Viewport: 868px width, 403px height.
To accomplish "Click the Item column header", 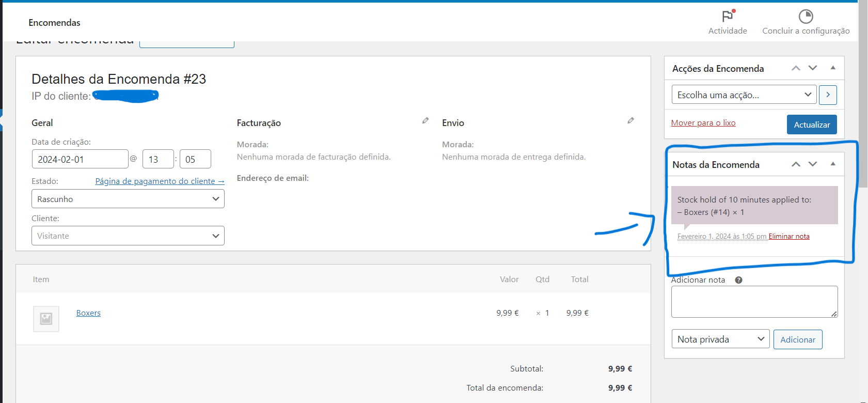I will [x=41, y=279].
